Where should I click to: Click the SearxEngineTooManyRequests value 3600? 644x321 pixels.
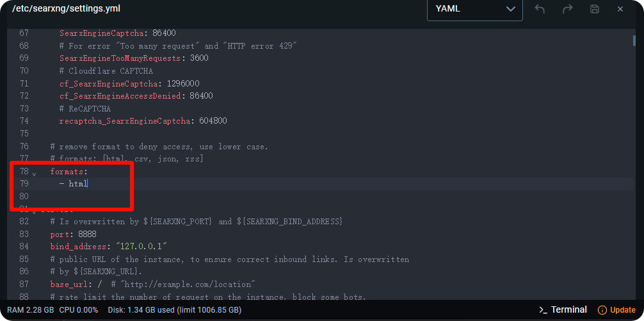pos(199,58)
